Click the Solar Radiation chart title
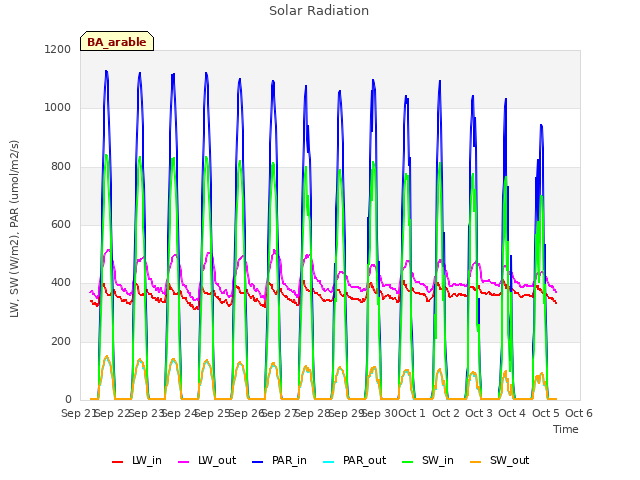 319,11
